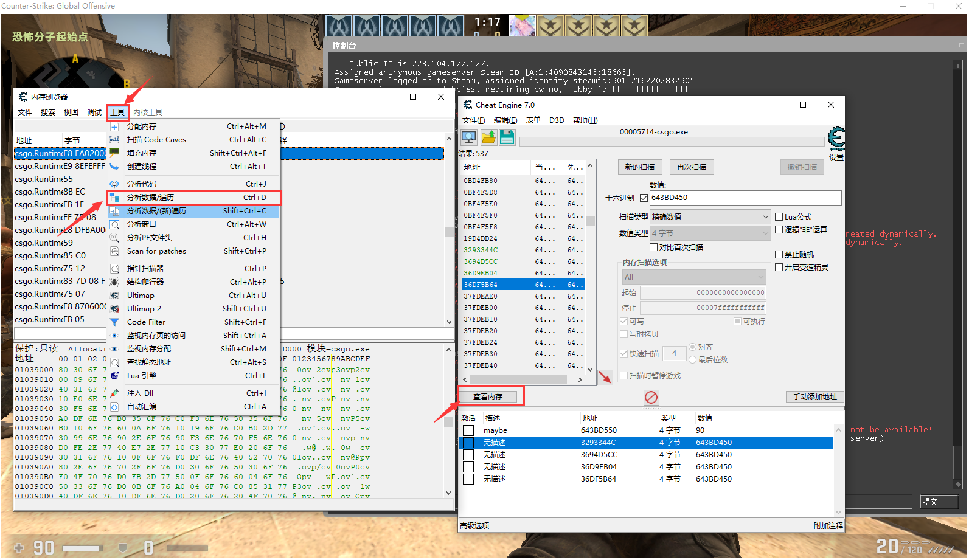Image resolution: width=969 pixels, height=560 pixels.
Task: Choose 扫描 Code Caves icon in menu
Action: (x=114, y=140)
